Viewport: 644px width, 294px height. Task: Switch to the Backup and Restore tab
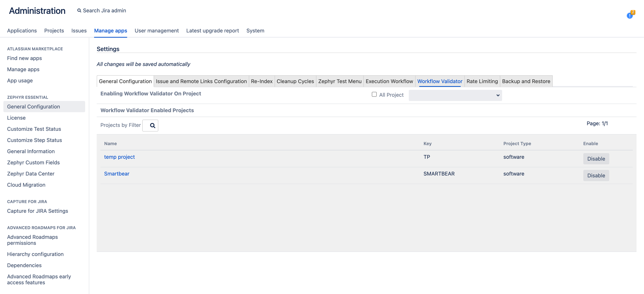[x=526, y=81]
